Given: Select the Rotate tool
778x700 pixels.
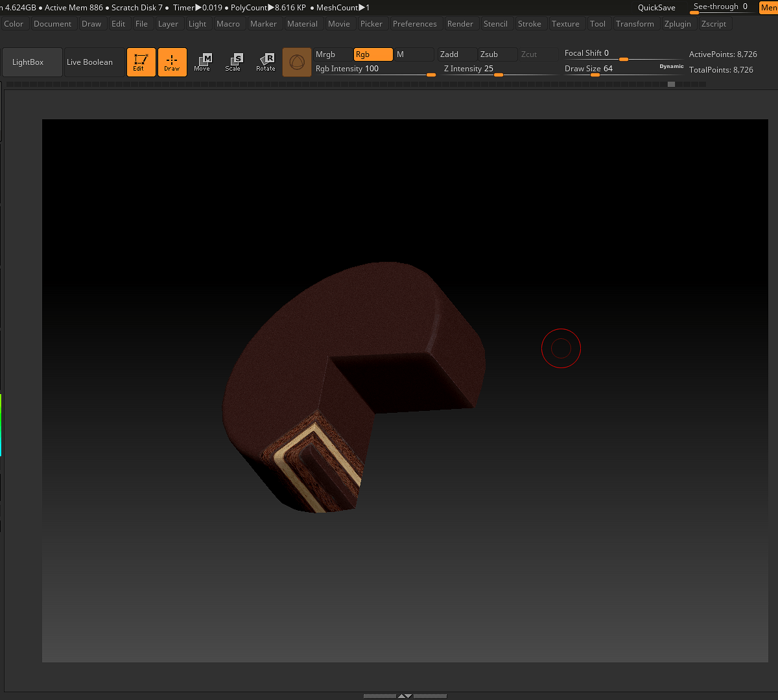Looking at the screenshot, I should click(266, 62).
